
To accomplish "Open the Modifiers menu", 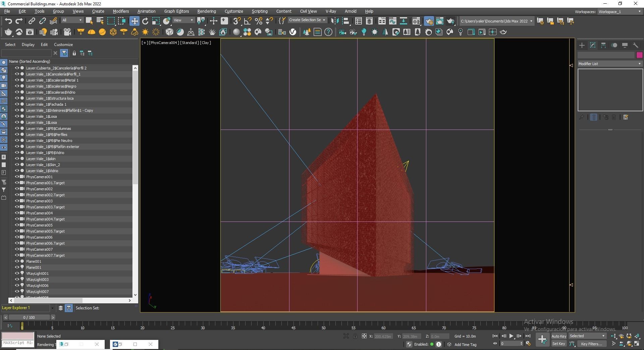I will 121,11.
